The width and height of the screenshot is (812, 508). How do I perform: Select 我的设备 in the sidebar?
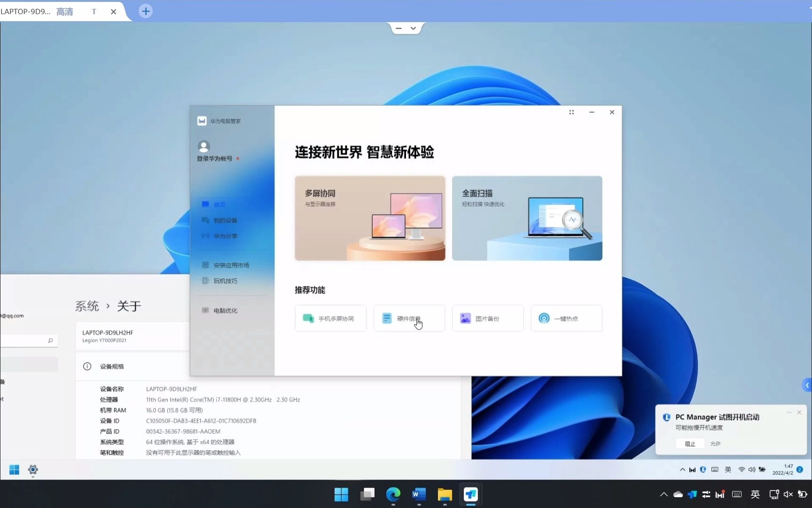[224, 220]
